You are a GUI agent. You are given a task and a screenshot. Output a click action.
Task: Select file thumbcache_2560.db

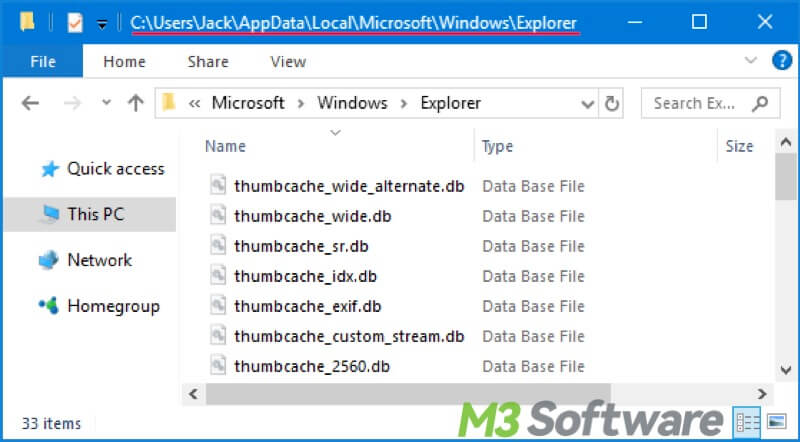312,367
